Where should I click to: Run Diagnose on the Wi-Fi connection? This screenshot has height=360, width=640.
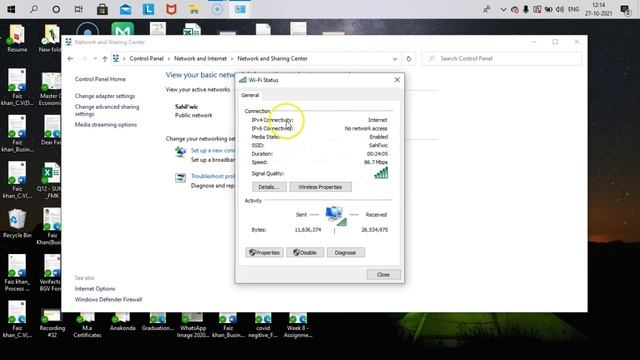345,253
